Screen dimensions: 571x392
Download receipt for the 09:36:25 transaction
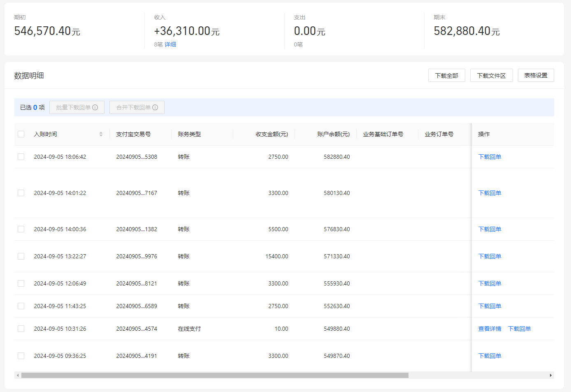(x=490, y=356)
